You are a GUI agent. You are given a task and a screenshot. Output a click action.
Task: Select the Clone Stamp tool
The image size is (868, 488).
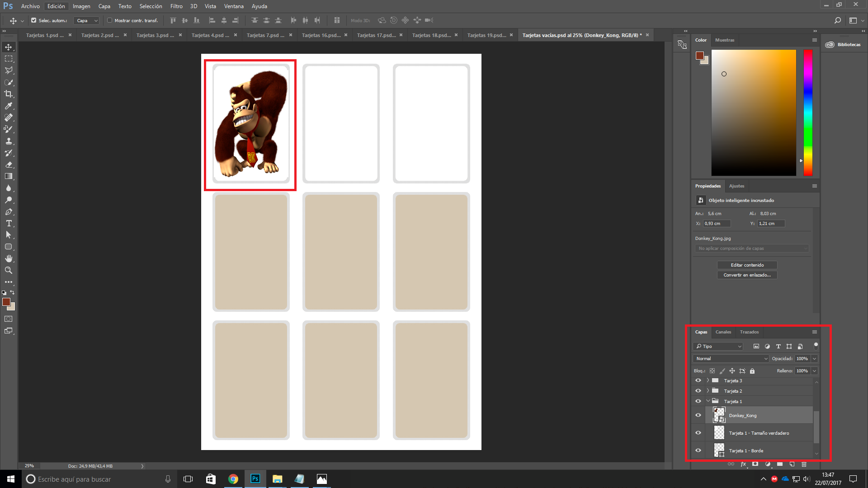(9, 141)
